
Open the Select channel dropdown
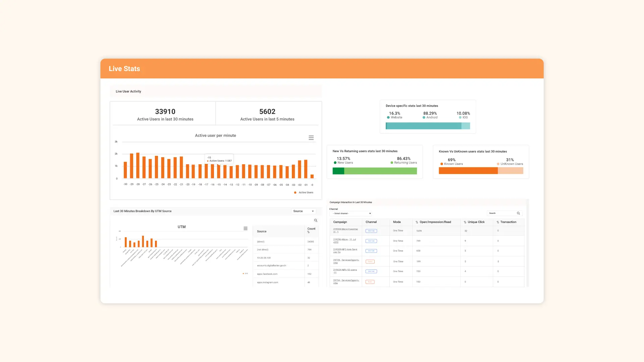(x=350, y=213)
